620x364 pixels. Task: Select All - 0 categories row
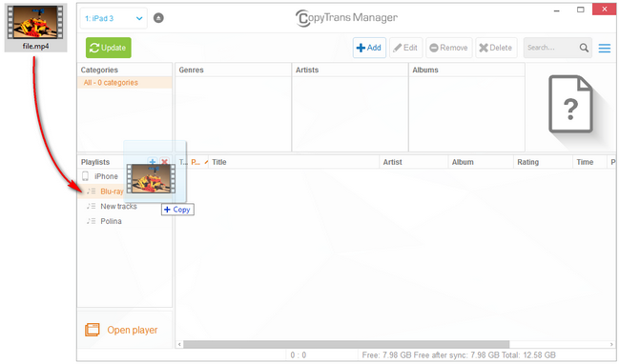click(125, 83)
